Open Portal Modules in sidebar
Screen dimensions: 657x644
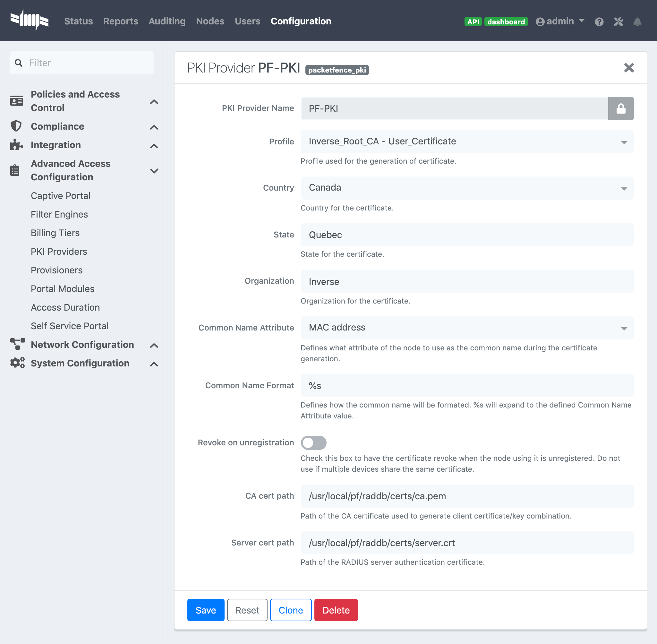pyautogui.click(x=63, y=288)
